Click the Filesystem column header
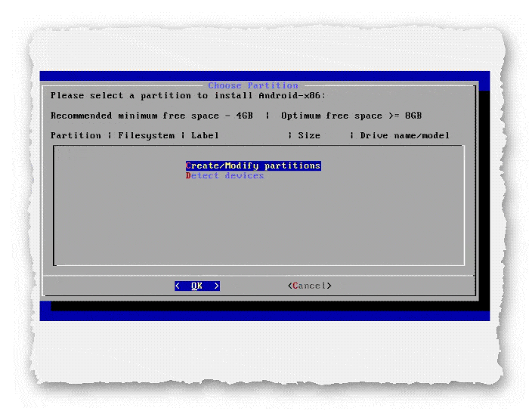The height and width of the screenshot is (411, 532). 147,136
